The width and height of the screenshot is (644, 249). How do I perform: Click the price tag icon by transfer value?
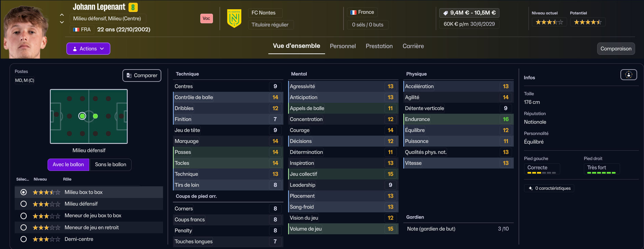point(445,13)
